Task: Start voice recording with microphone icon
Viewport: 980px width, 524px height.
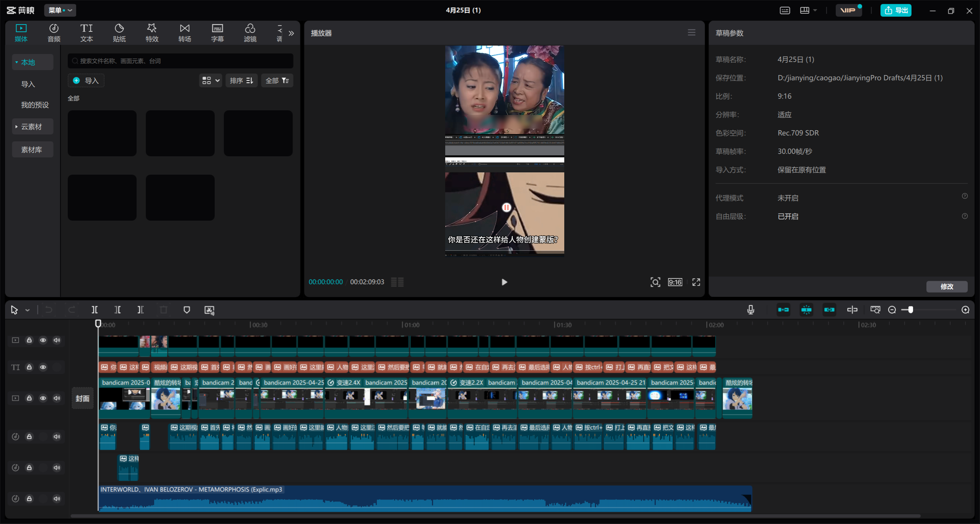Action: click(x=751, y=310)
